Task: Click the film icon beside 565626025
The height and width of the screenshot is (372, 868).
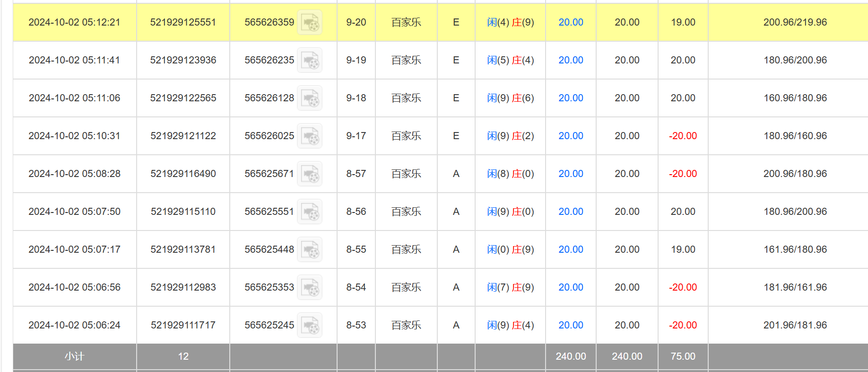Action: [x=310, y=136]
